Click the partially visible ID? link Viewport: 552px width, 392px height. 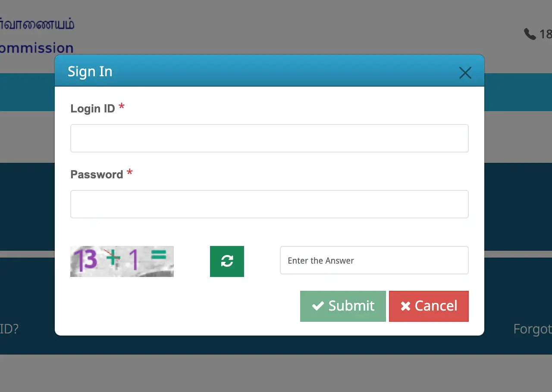pos(9,329)
